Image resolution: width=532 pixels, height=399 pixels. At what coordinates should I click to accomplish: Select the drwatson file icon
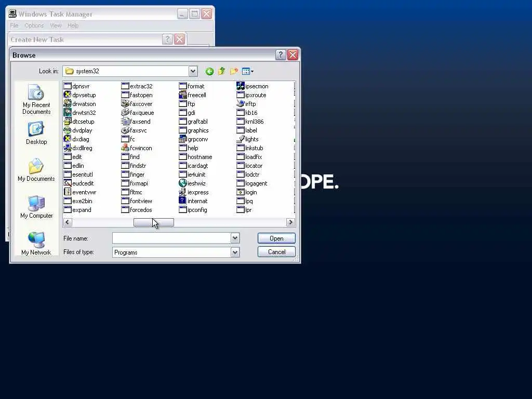(x=68, y=104)
